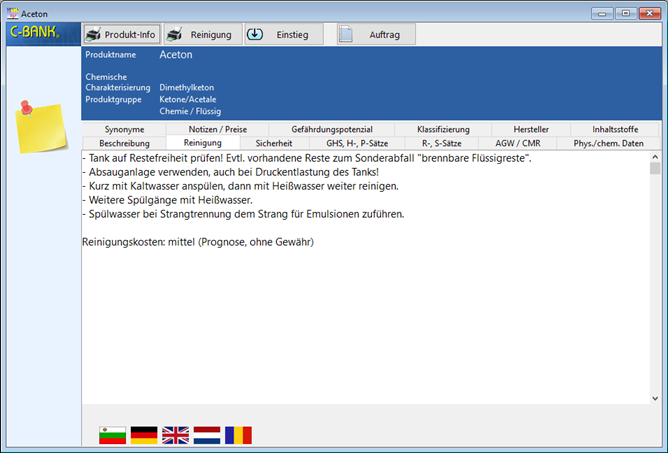Viewport: 668px width, 453px height.
Task: Select the Gefährdungspotenzial tab
Action: coord(332,129)
